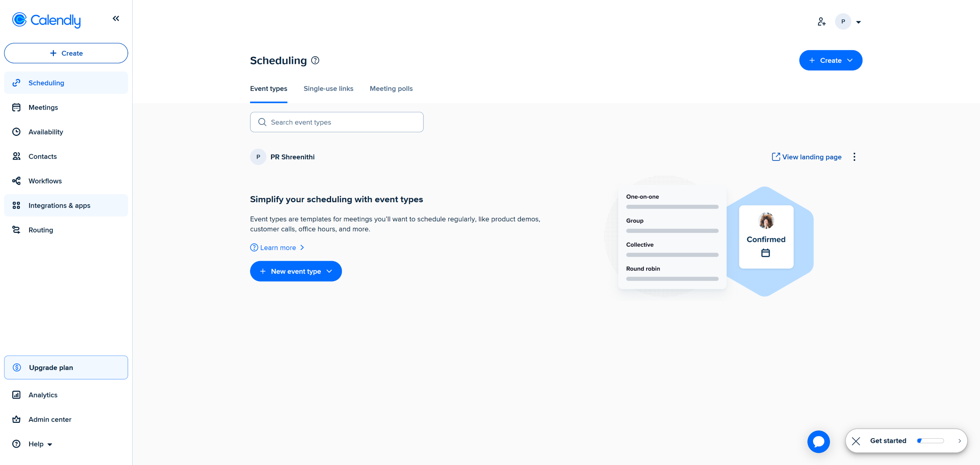Click the Get started progress bar
Viewport: 980px width, 465px height.
[x=930, y=441]
